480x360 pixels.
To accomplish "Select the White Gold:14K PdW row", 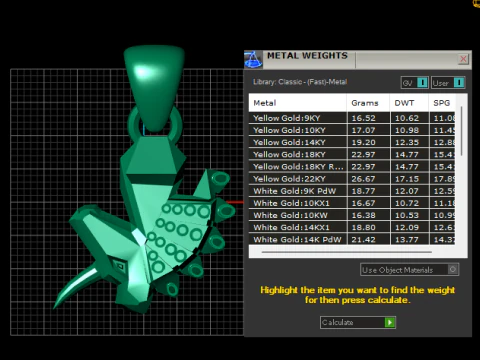I will (x=352, y=239).
